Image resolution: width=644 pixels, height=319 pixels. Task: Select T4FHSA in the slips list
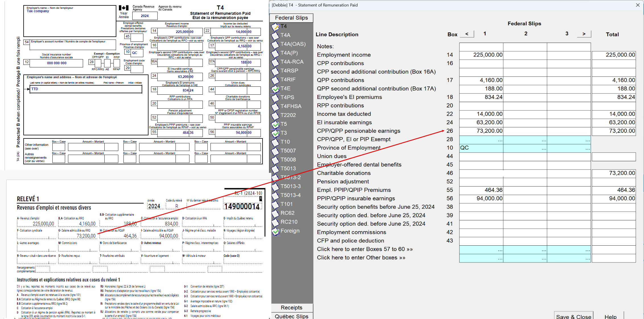(291, 106)
